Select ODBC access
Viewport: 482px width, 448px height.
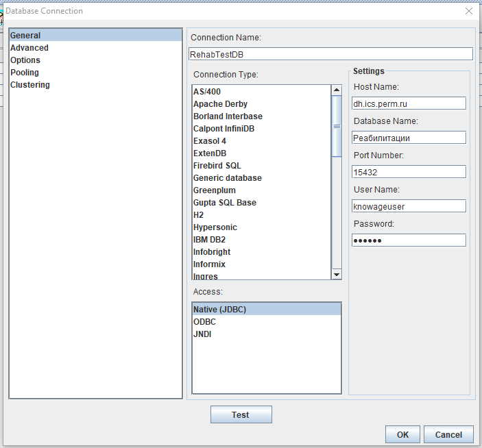coord(267,321)
